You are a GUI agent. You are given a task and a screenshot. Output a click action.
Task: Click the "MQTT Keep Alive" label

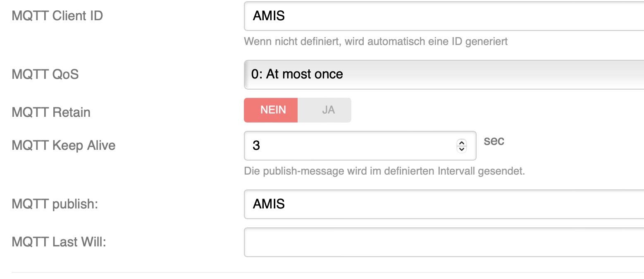[x=64, y=145]
